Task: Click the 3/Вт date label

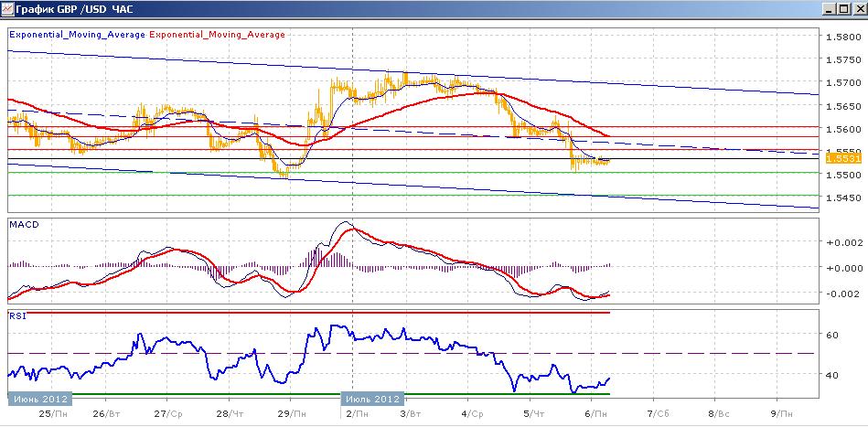Action: pos(410,413)
